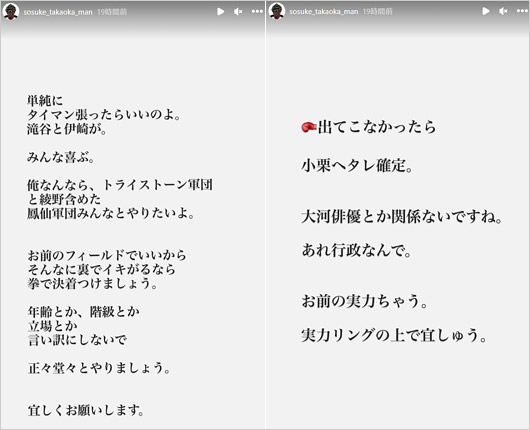530x430 pixels.
Task: Play the left story
Action: click(220, 12)
